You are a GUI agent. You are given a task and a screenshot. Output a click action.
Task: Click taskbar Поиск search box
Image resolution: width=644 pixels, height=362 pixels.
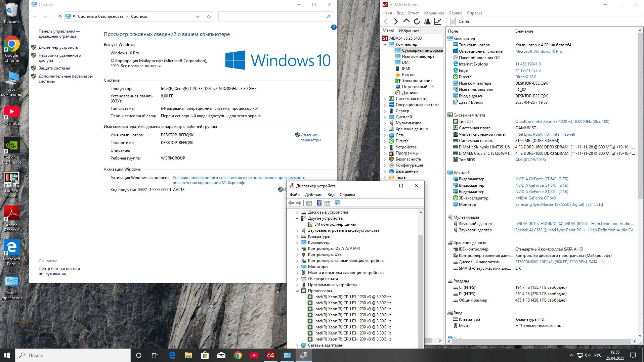click(x=73, y=355)
